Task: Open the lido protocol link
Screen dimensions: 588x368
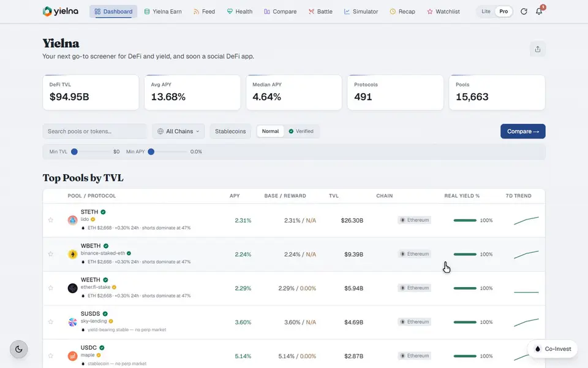Action: [x=85, y=220]
